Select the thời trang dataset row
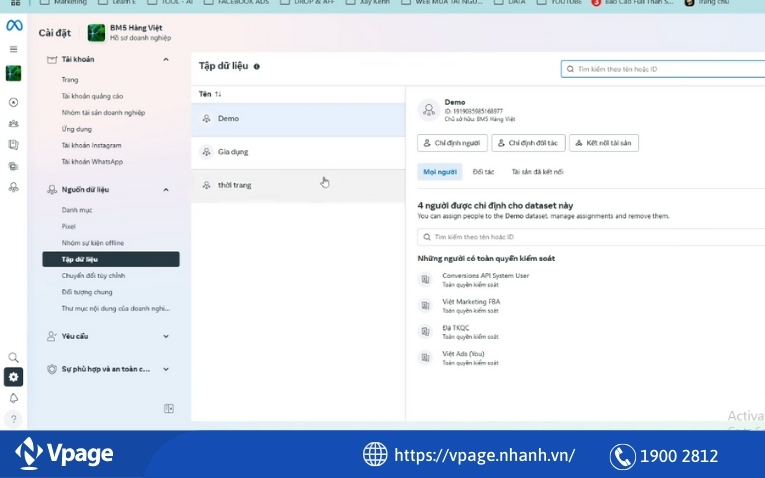The width and height of the screenshot is (765, 478). pos(298,185)
